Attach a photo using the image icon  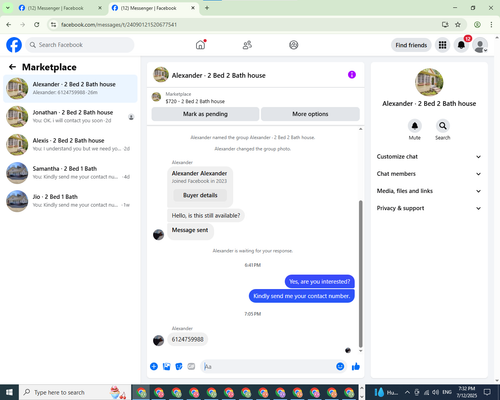(x=166, y=367)
